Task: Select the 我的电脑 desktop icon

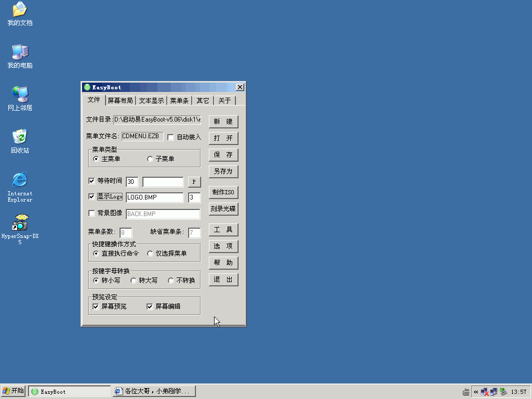Action: pos(20,56)
